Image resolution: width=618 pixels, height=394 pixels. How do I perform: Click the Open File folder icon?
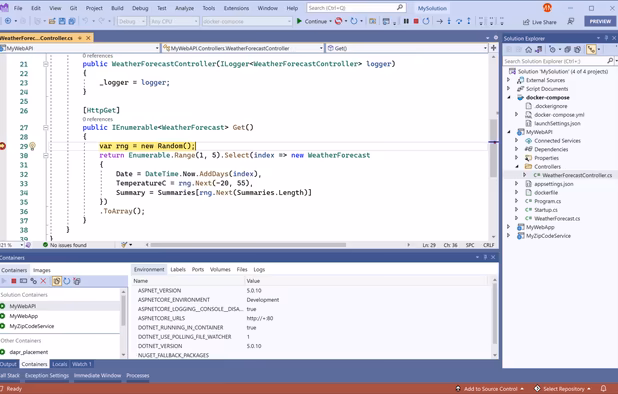[52, 21]
